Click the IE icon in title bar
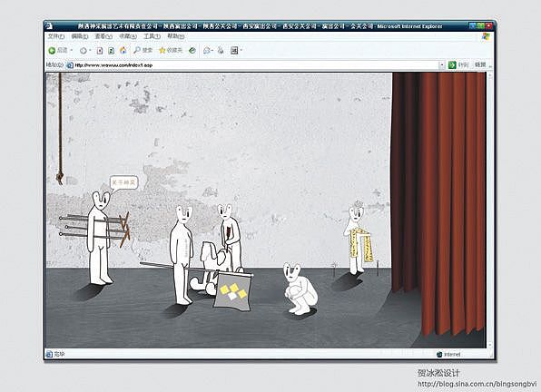Viewport: 541px width, 392px height. pos(49,26)
